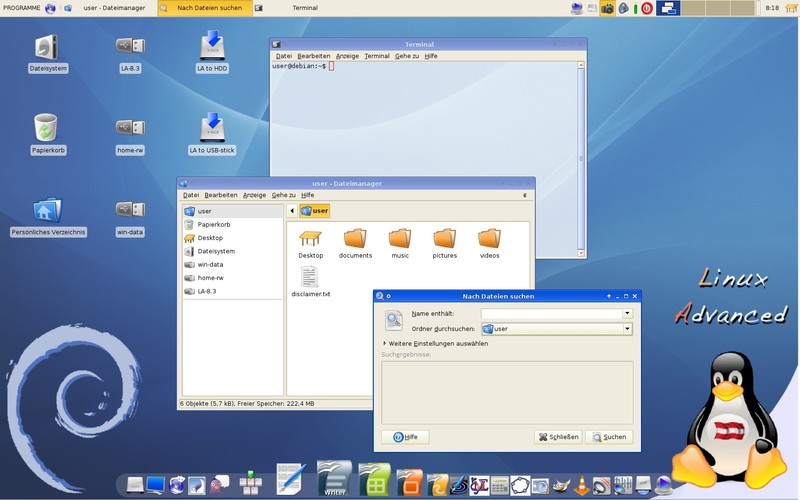Select LA-8.3 in the Dateimanager sidebar

(233, 291)
